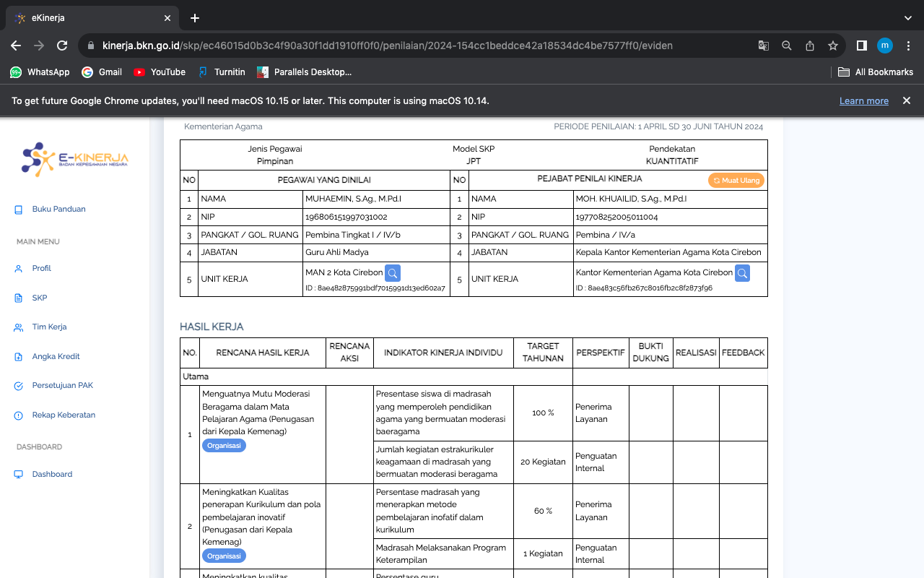
Task: Expand the tab search chevron
Action: coord(907,18)
